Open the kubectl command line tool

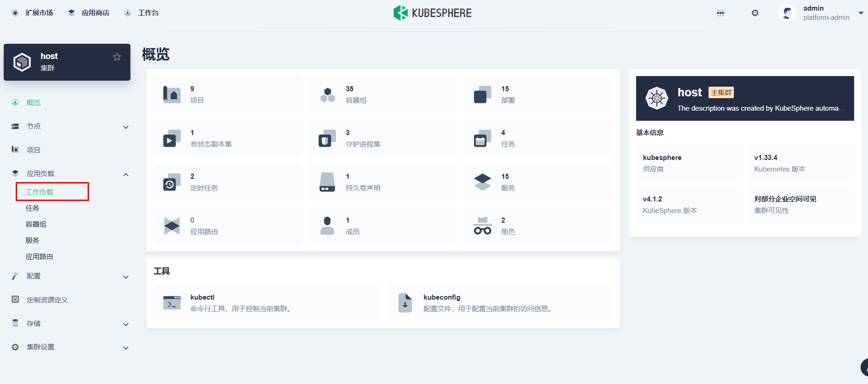pyautogui.click(x=267, y=303)
